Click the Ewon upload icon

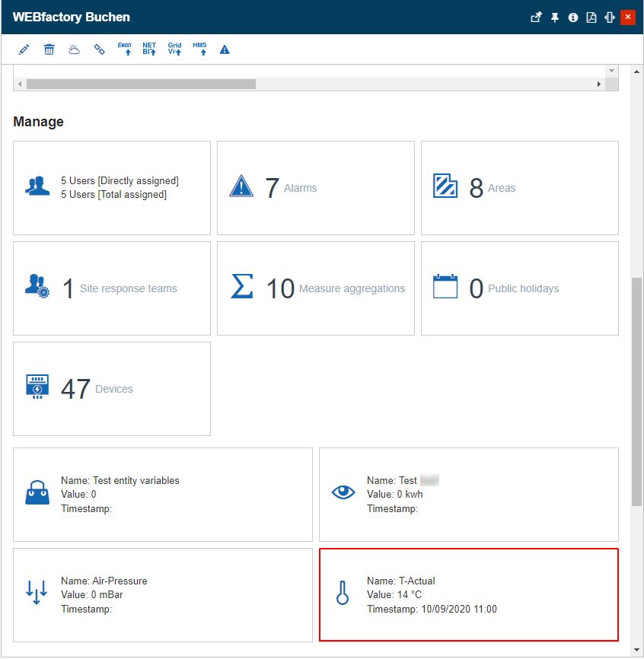(125, 49)
